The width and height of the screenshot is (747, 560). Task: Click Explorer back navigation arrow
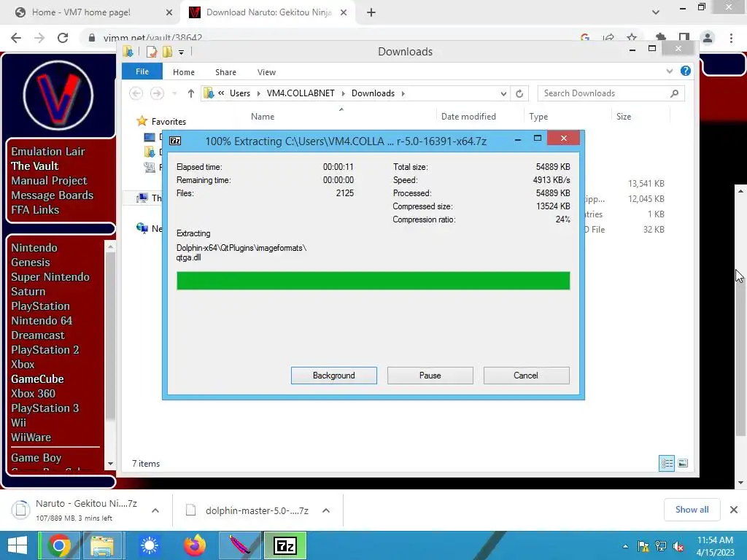point(136,93)
